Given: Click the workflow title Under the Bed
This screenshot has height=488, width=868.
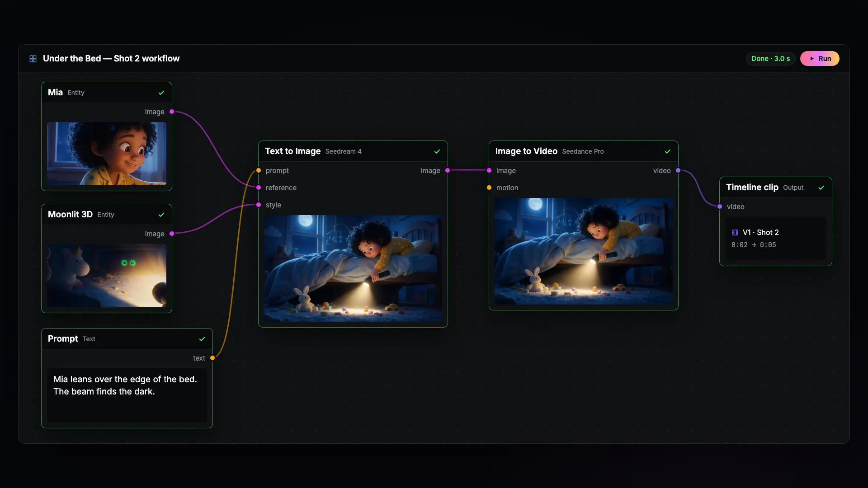Looking at the screenshot, I should 111,59.
